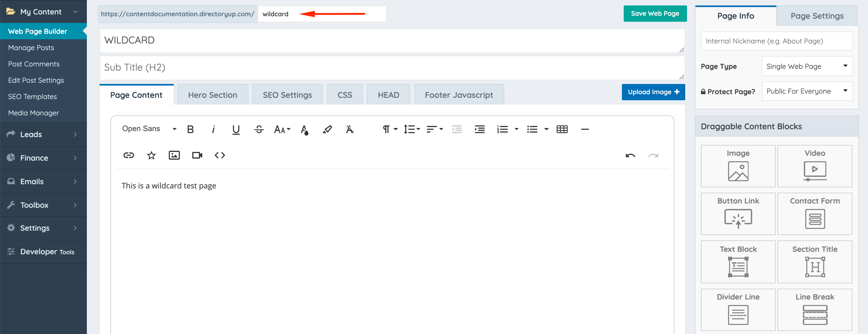This screenshot has width=868, height=334.
Task: Open code view in editor
Action: click(220, 155)
